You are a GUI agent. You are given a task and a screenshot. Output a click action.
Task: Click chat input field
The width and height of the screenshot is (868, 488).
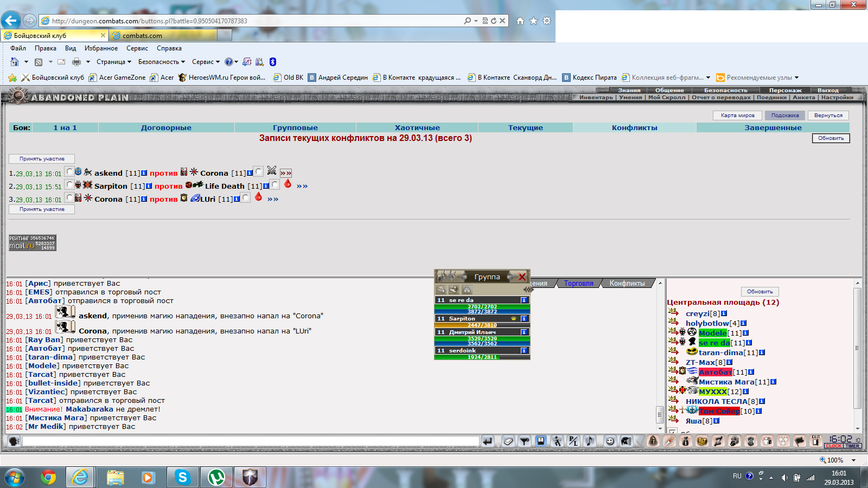click(251, 441)
